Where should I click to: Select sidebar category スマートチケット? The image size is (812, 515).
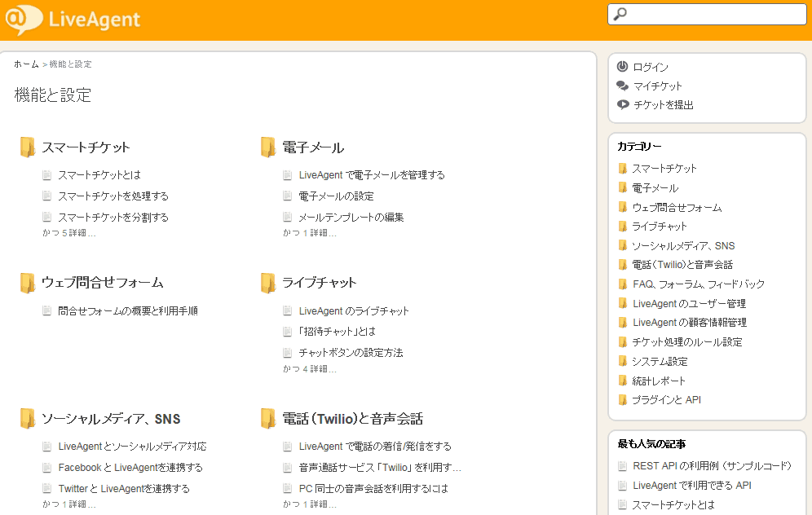[664, 169]
